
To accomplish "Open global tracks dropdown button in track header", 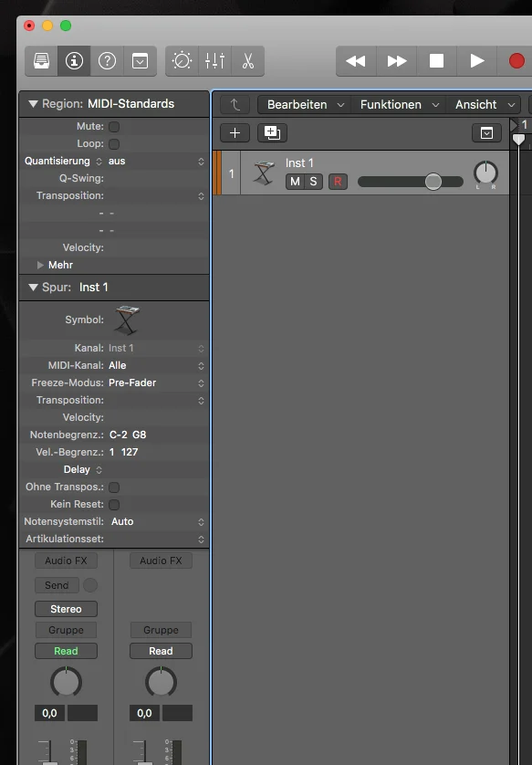I will 486,132.
